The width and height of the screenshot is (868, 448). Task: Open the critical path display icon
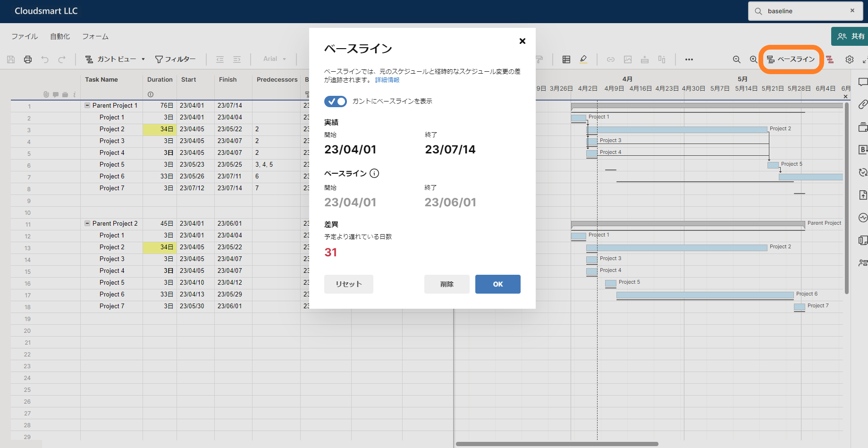point(829,59)
